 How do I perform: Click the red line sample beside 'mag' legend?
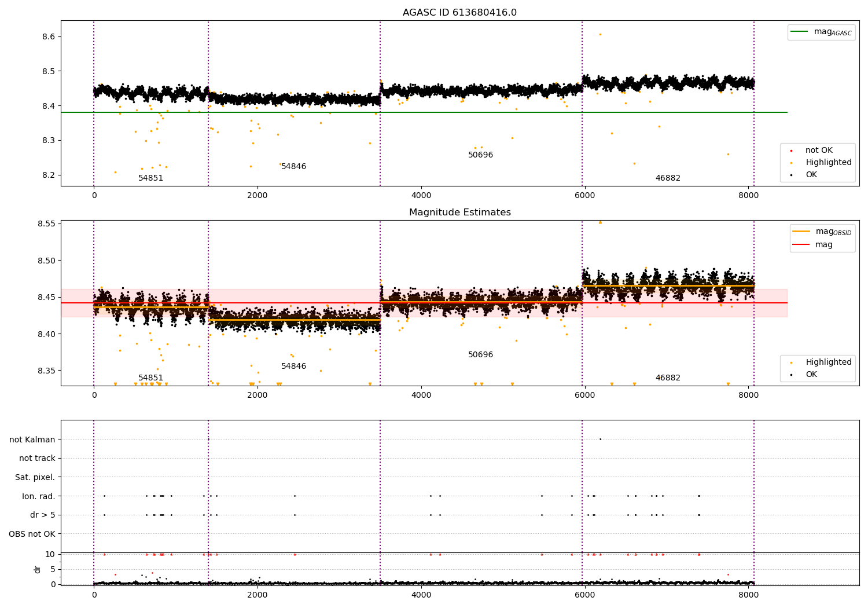(x=801, y=244)
